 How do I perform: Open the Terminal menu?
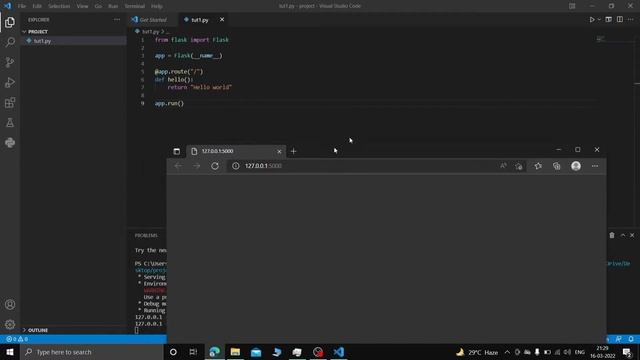click(x=135, y=6)
